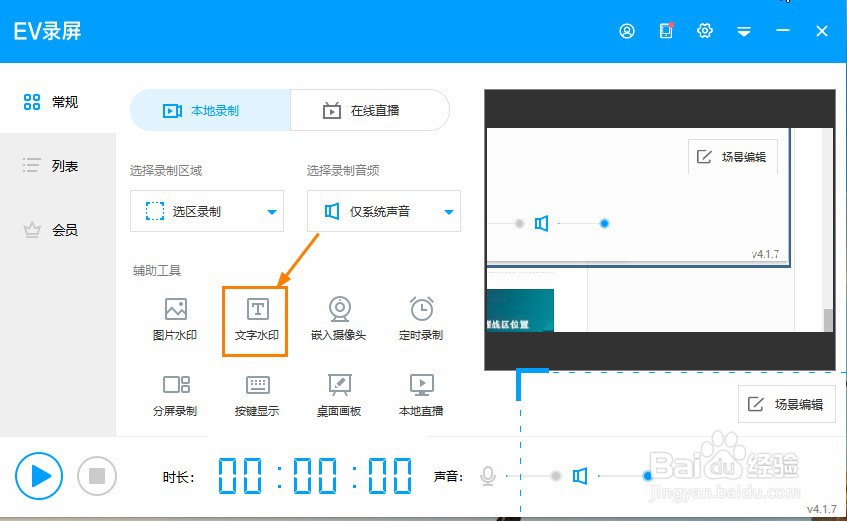The height and width of the screenshot is (521, 847).
Task: Switch to the 列表 sidebar tab
Action: (58, 165)
